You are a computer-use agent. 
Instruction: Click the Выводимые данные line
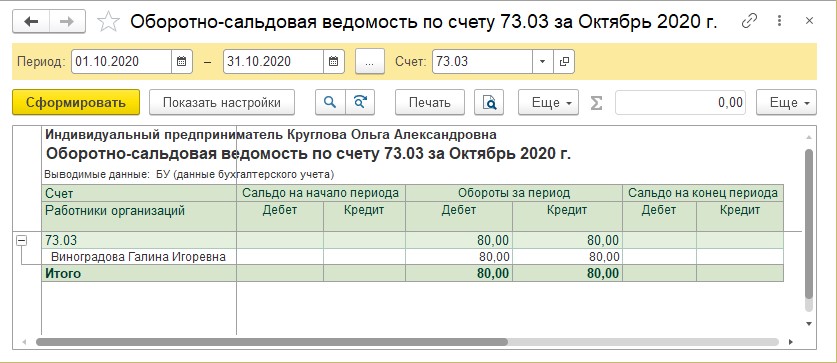[x=189, y=175]
